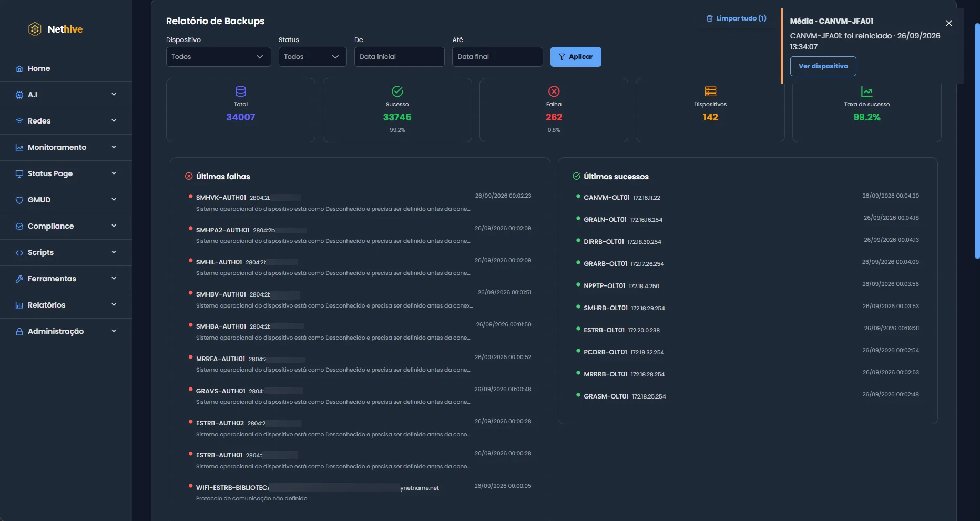
Task: Expand the Monitoramento menu chevron
Action: [114, 147]
